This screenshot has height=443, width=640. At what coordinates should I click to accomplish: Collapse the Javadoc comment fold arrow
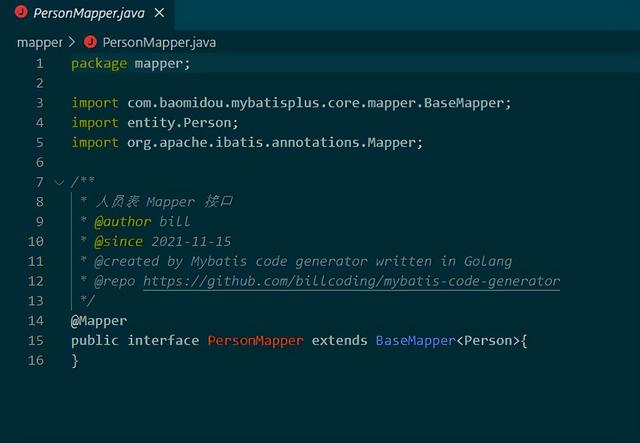click(x=59, y=182)
